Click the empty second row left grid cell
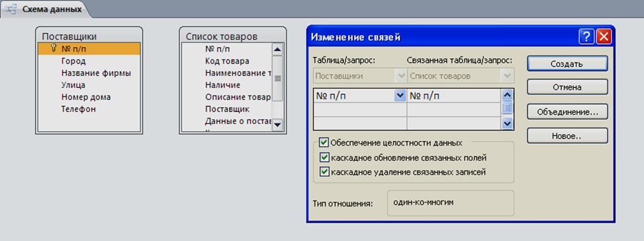 click(360, 110)
